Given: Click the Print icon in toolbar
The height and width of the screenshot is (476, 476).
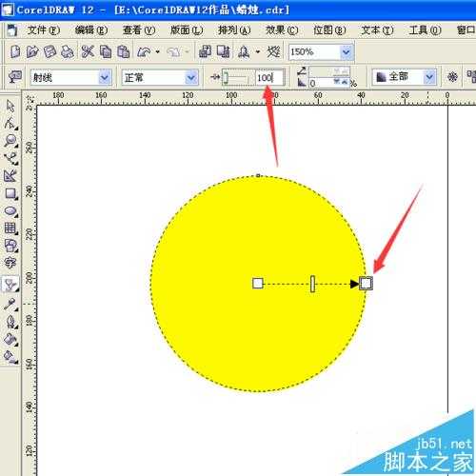Looking at the screenshot, I should pos(67,51).
